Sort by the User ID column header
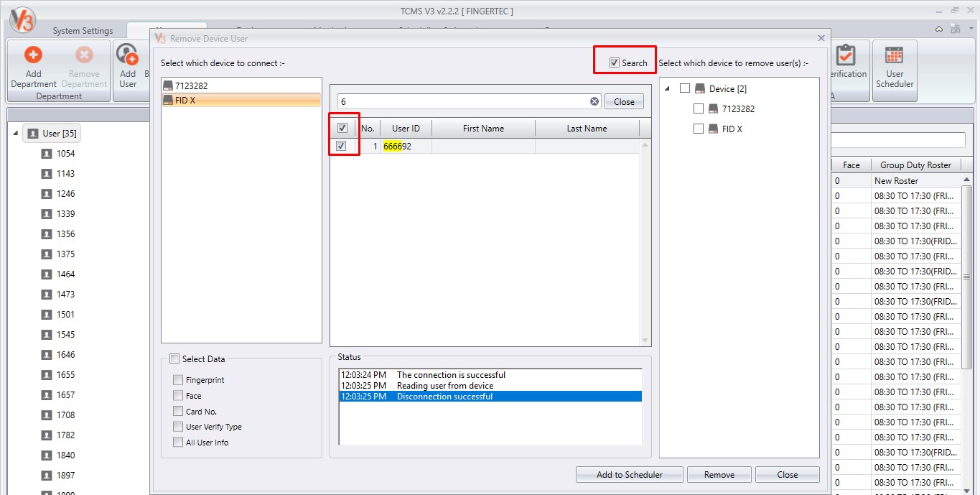The height and width of the screenshot is (495, 980). (x=406, y=128)
